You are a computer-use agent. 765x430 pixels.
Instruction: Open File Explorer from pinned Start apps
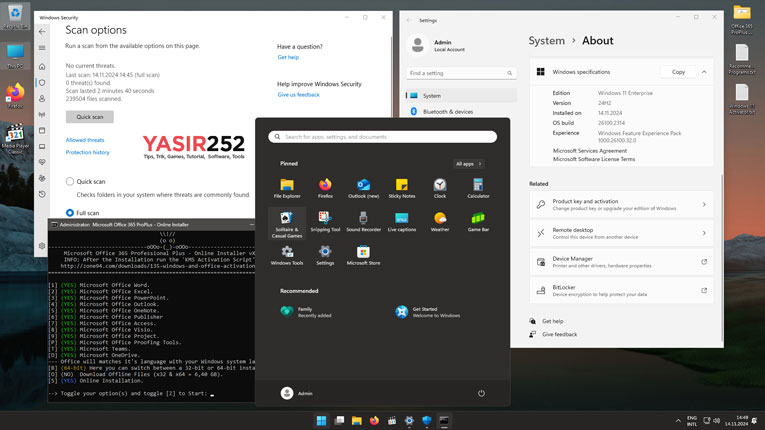[287, 188]
